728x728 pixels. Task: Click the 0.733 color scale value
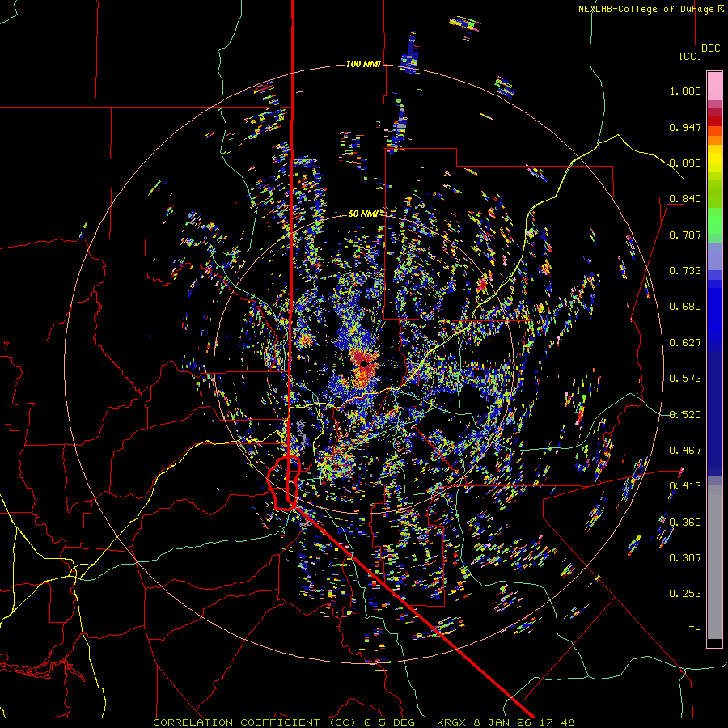point(685,271)
